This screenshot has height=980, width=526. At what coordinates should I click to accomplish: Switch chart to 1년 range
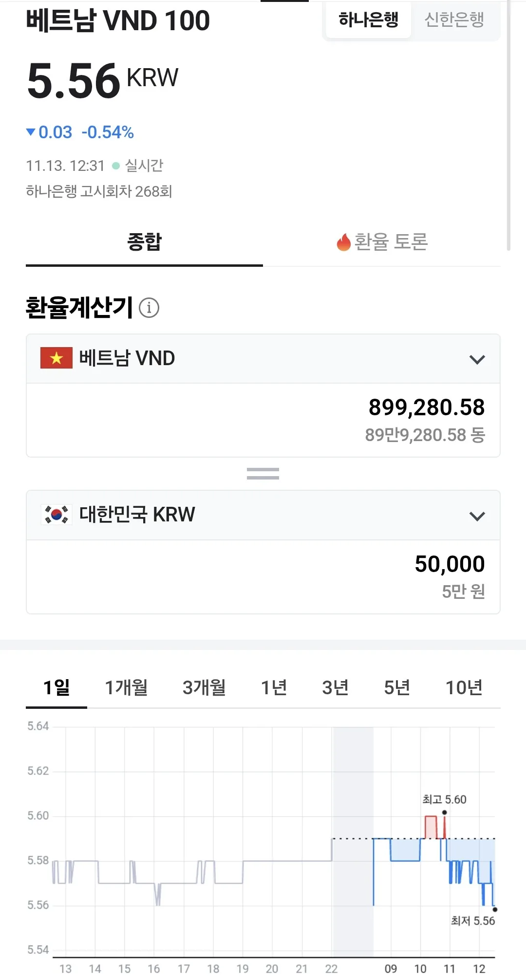274,687
